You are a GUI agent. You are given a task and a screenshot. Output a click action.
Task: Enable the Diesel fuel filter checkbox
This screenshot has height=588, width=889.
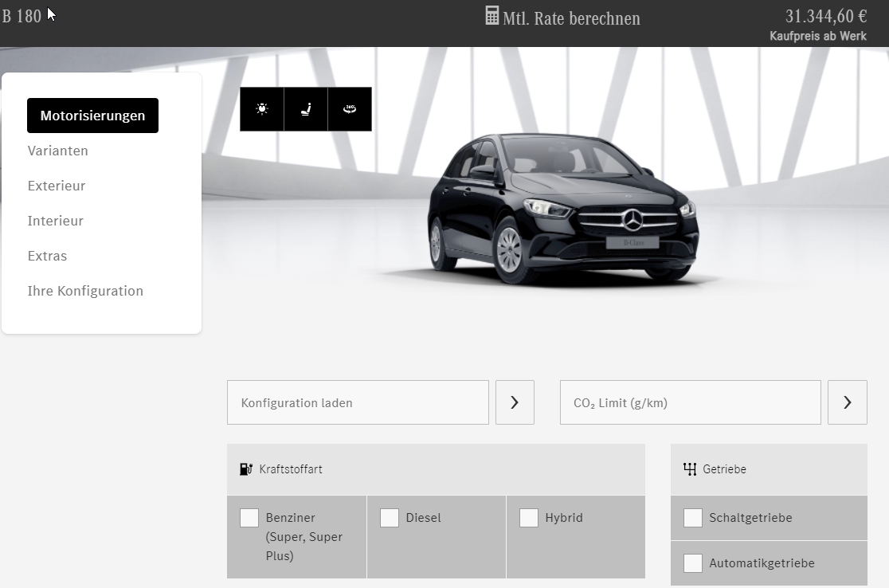click(x=389, y=518)
